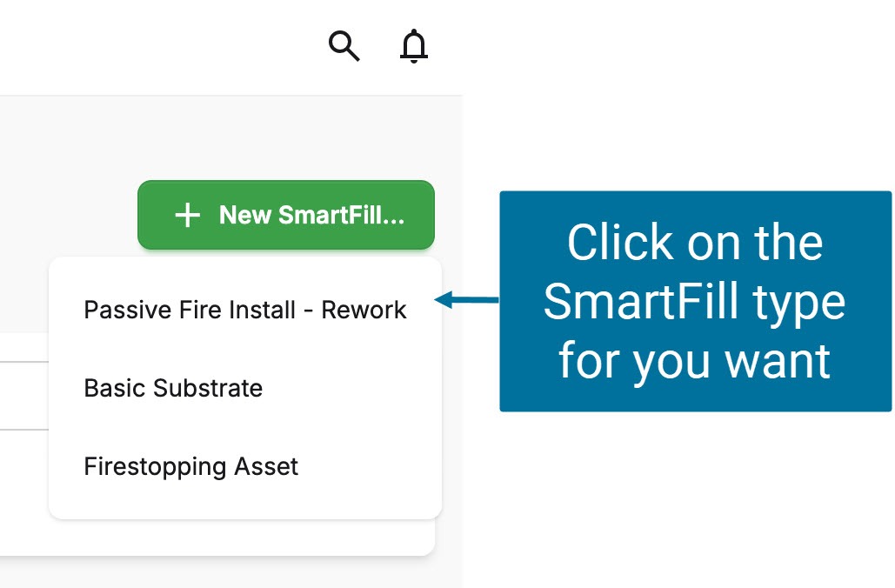This screenshot has height=588, width=895.
Task: Click the partially visible table row at left
Action: pyautogui.click(x=23, y=396)
